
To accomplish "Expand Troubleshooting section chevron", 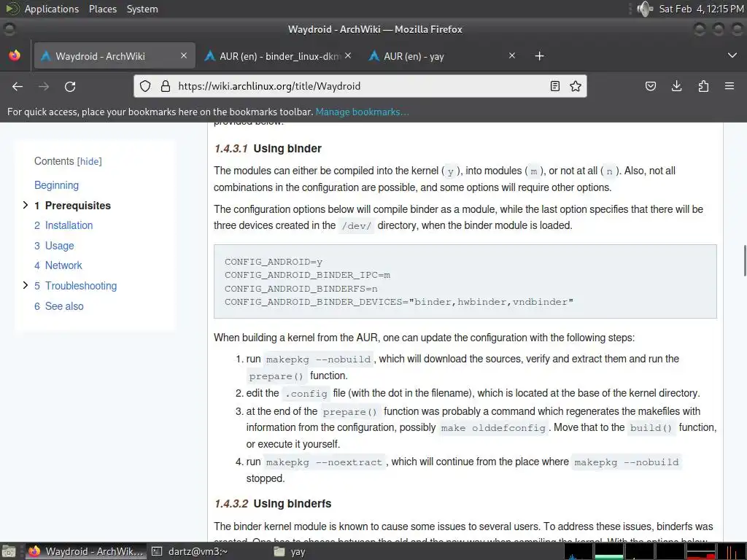I will (x=26, y=285).
